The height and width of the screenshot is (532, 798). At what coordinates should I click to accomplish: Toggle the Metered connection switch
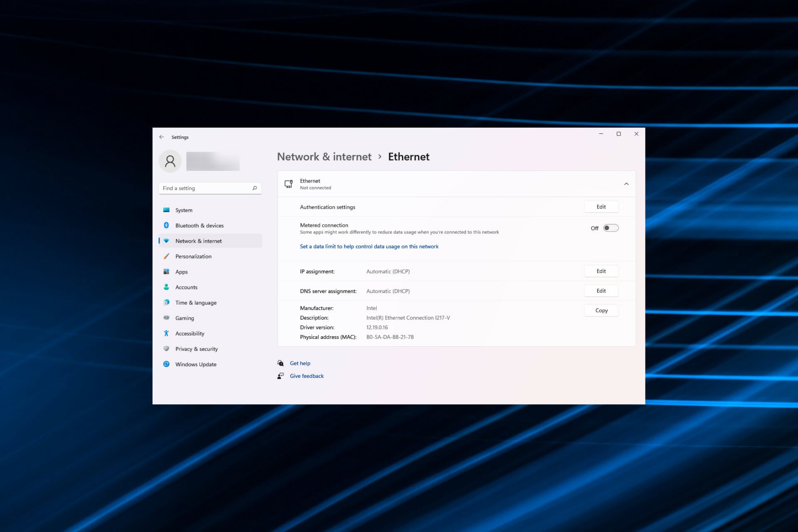(611, 228)
